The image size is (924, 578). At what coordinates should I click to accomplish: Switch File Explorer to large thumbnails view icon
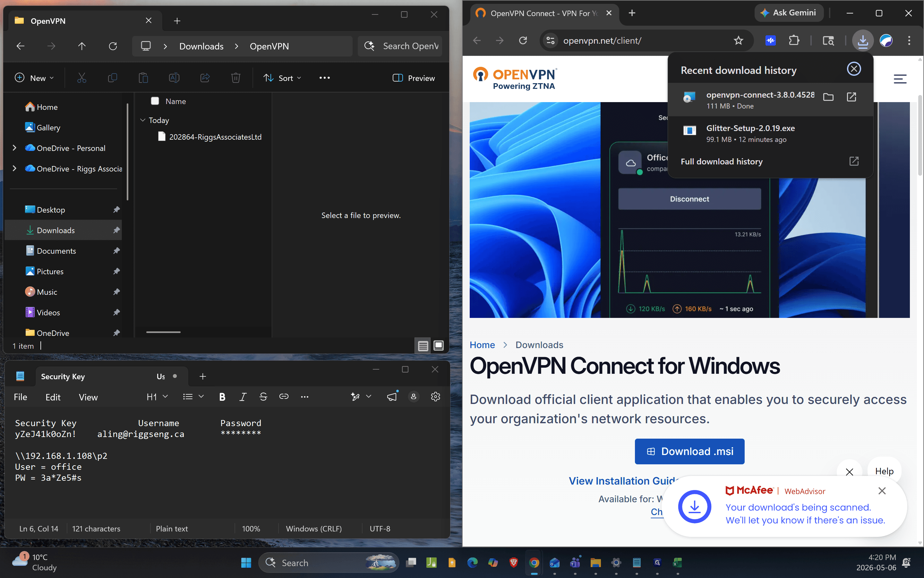click(439, 346)
